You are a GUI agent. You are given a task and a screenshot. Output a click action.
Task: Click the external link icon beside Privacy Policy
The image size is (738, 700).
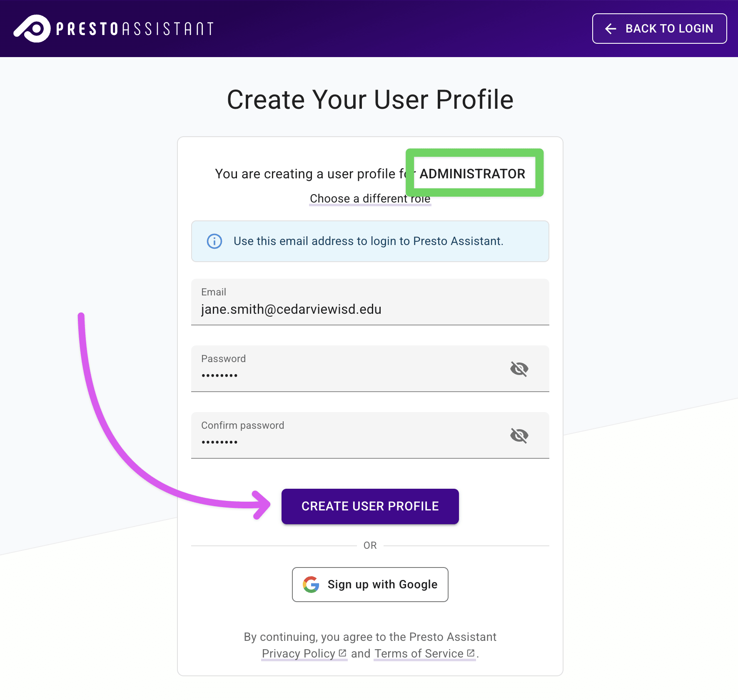(342, 653)
